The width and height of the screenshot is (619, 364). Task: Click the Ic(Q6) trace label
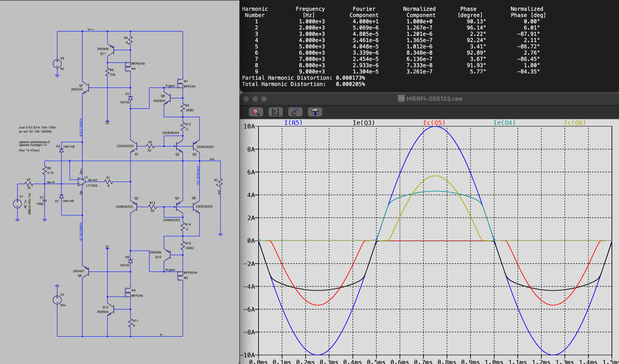(x=575, y=123)
